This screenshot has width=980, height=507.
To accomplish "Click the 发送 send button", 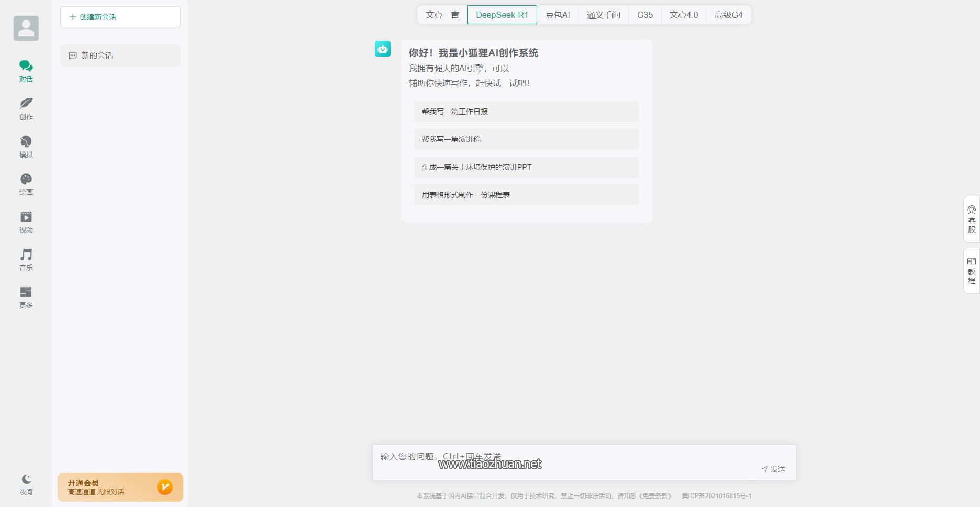I will pos(774,469).
